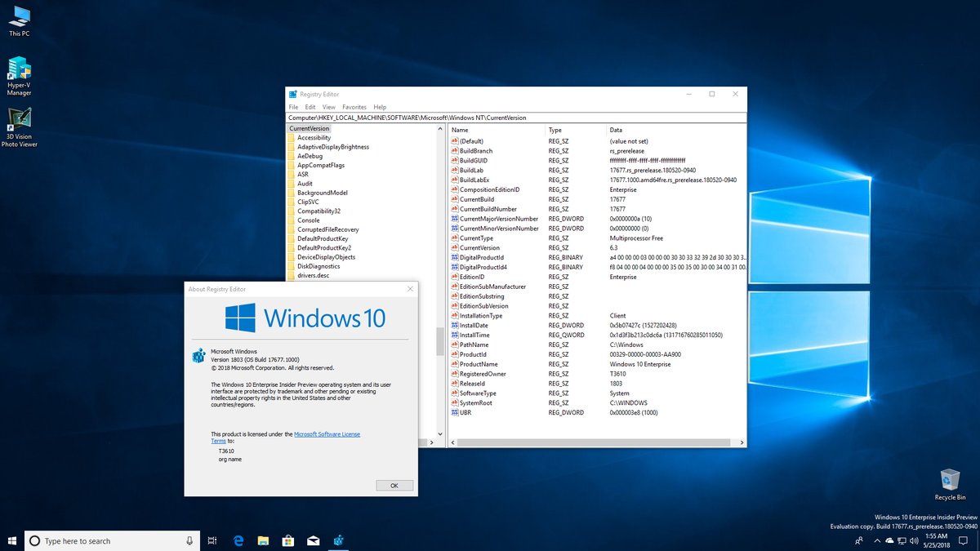Select the AdaptiveDisplayBrightness key

[333, 147]
